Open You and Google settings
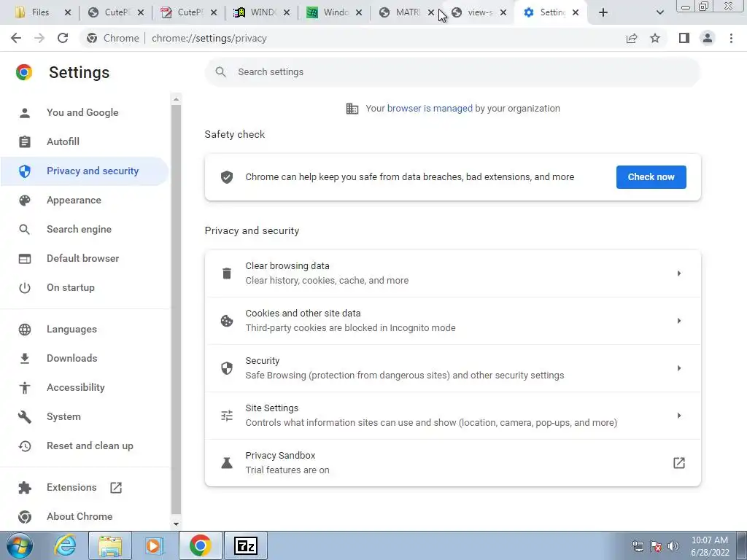 [x=82, y=112]
